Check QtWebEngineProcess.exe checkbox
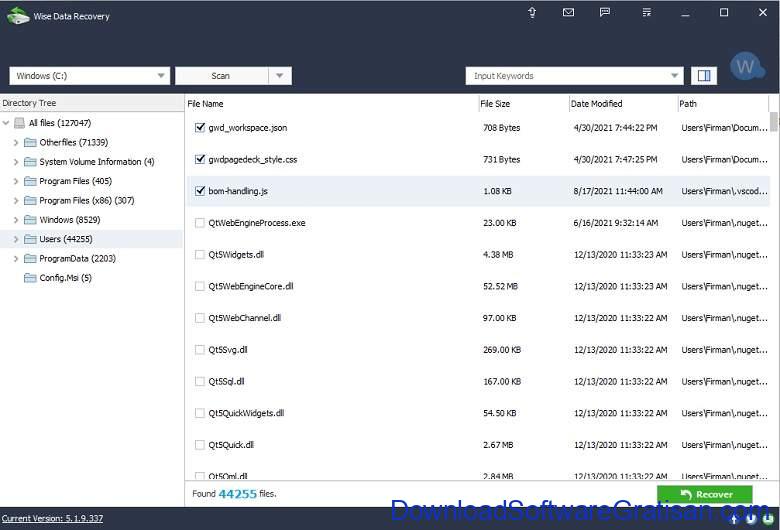The width and height of the screenshot is (780, 530). tap(199, 223)
